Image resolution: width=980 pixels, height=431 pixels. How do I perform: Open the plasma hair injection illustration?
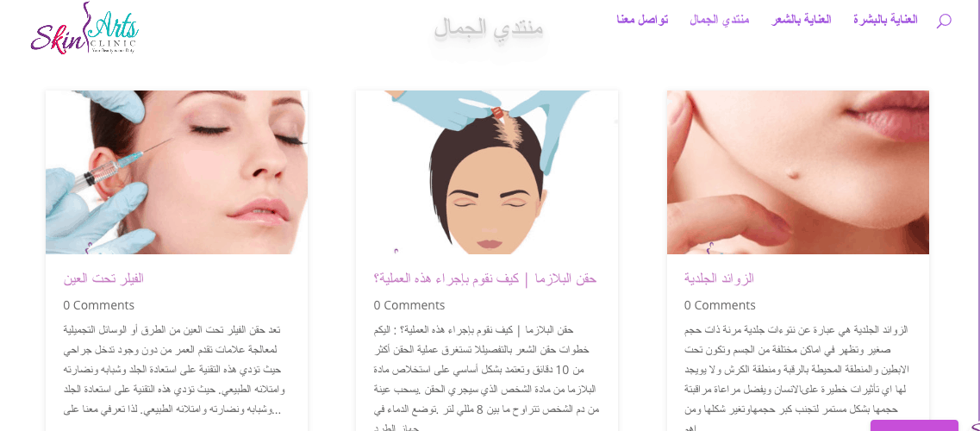(487, 172)
